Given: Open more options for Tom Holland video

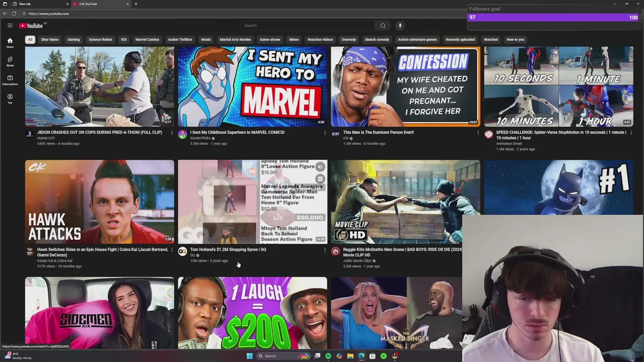Looking at the screenshot, I should (x=325, y=250).
